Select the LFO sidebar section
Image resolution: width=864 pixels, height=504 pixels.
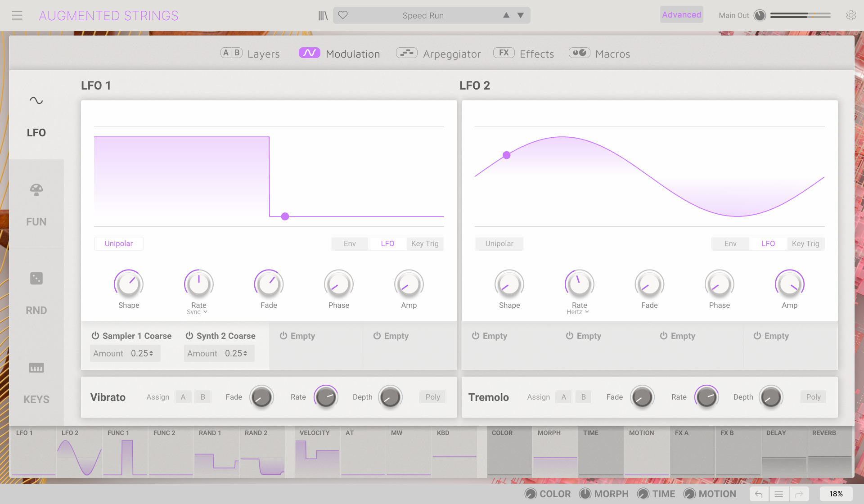(36, 115)
